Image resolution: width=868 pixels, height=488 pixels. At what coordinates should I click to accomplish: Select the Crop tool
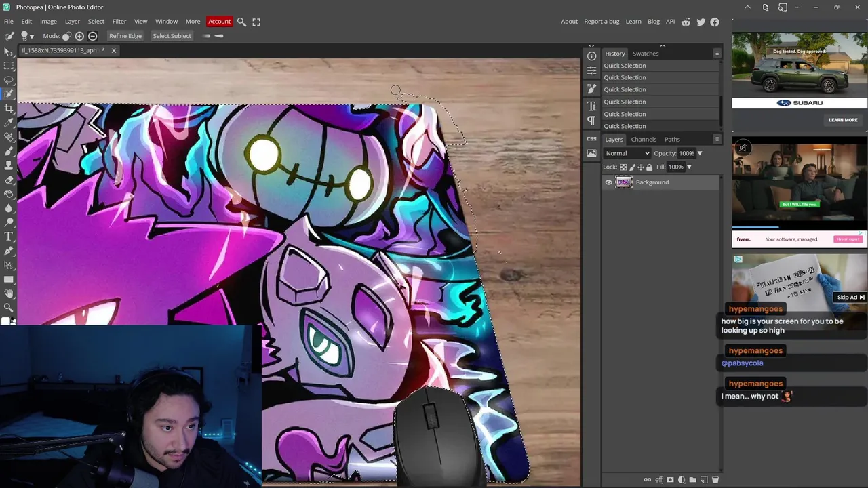(8, 108)
